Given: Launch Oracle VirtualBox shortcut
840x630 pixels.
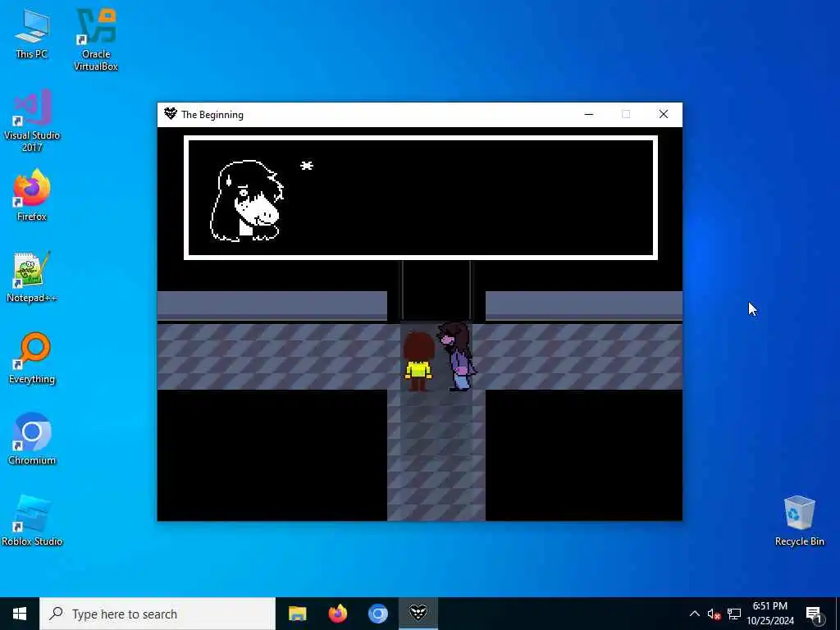Looking at the screenshot, I should pos(96,39).
